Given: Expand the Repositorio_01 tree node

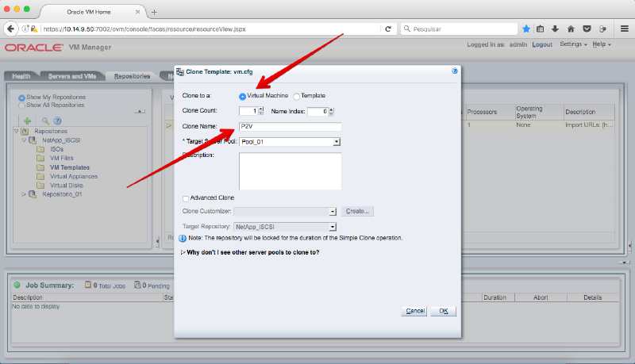Looking at the screenshot, I should click(23, 193).
